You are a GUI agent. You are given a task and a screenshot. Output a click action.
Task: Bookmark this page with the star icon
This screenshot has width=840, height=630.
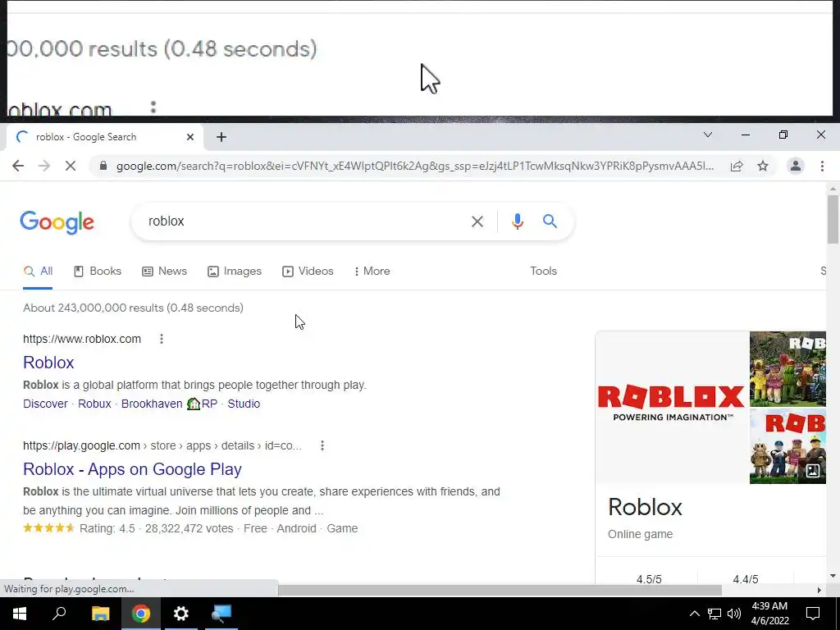(762, 166)
